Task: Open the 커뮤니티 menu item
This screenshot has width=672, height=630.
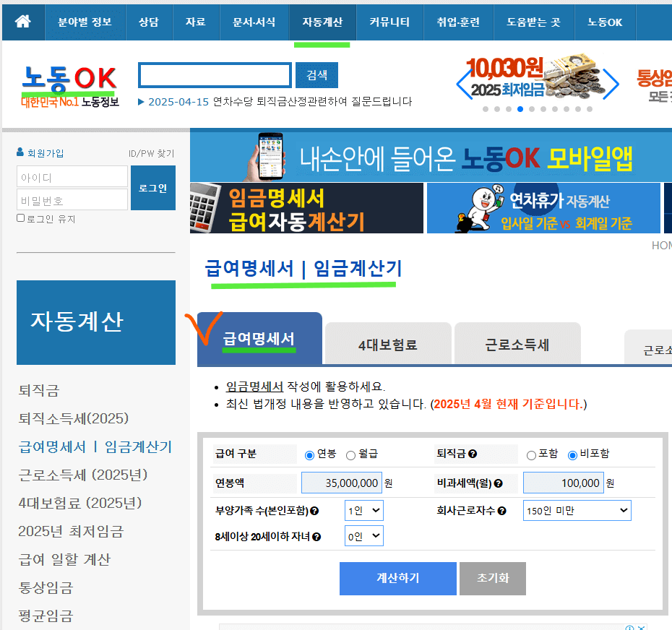Action: pyautogui.click(x=389, y=22)
